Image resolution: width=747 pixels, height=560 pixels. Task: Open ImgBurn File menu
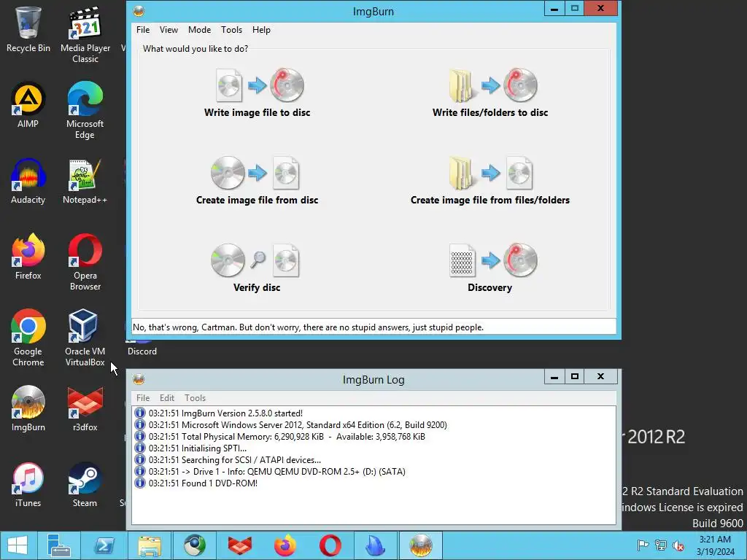(x=143, y=29)
